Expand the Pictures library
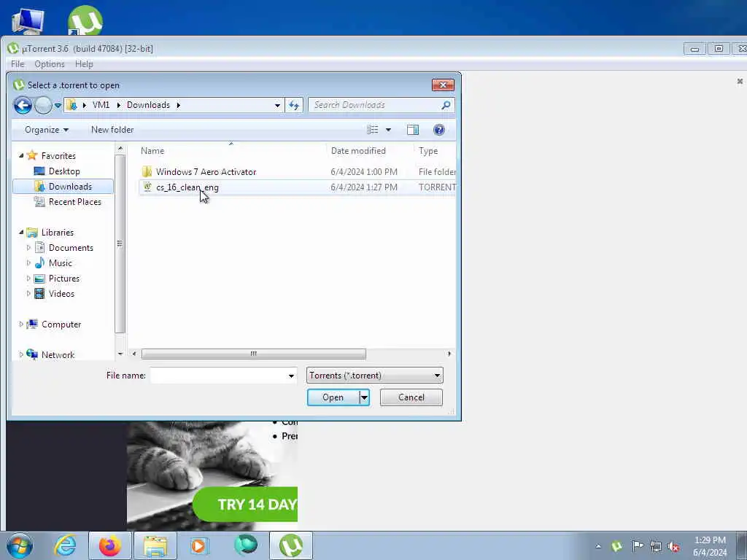Screen dimensions: 747x560 pyautogui.click(x=28, y=278)
